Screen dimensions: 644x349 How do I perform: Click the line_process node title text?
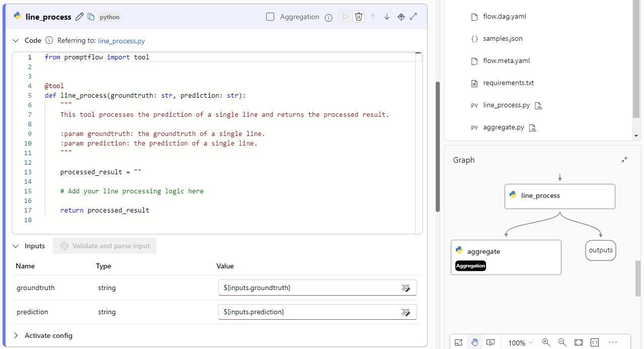point(48,17)
